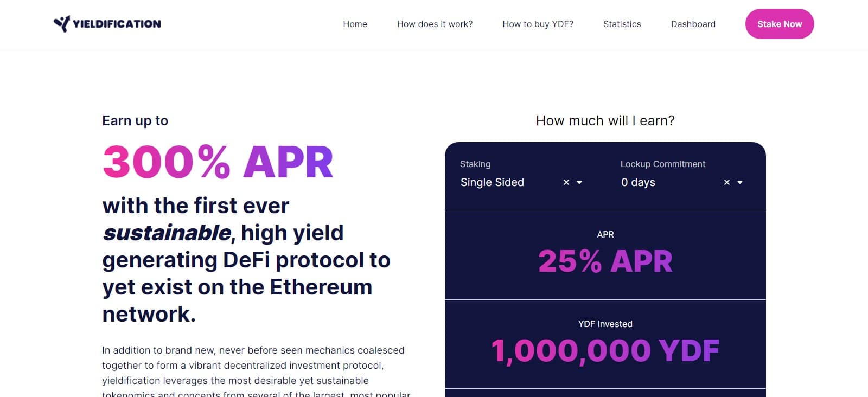Click the 1,000,000 YDF invested value

tap(605, 350)
